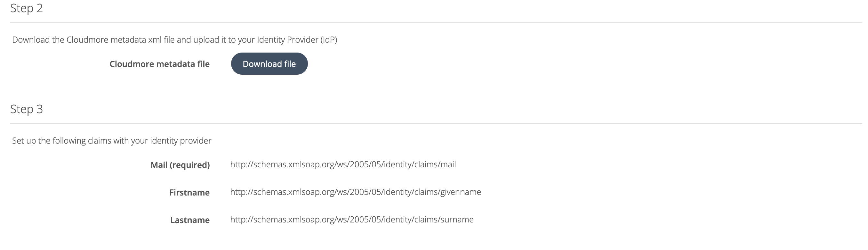This screenshot has width=868, height=250.
Task: Click the Cloudmore metadata file label
Action: [160, 64]
